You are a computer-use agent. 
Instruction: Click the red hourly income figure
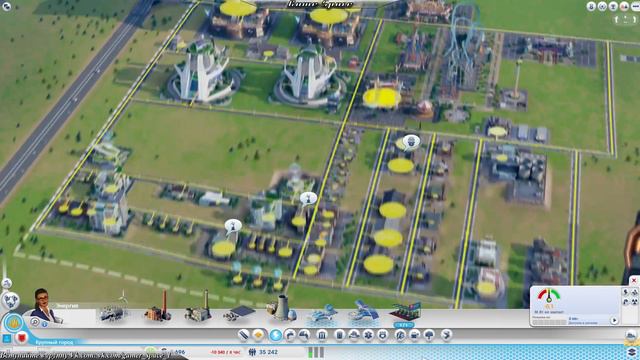[225, 352]
